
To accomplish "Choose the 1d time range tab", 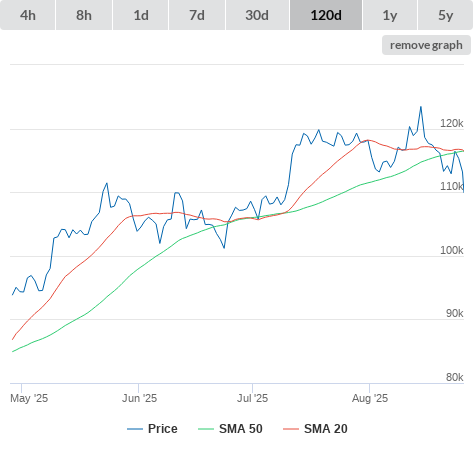I will 141,15.
